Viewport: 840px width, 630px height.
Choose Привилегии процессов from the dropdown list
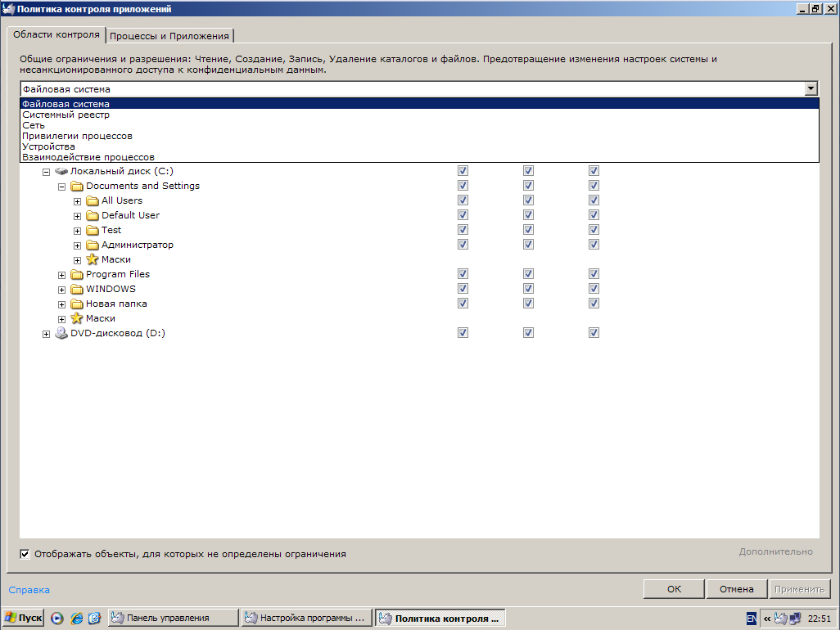tap(419, 136)
